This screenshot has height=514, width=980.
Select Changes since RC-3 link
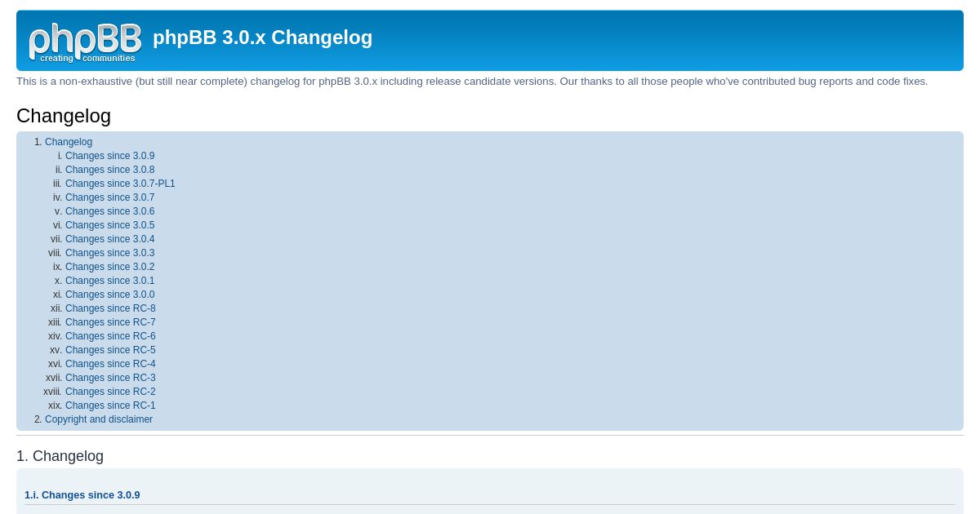[x=110, y=378]
